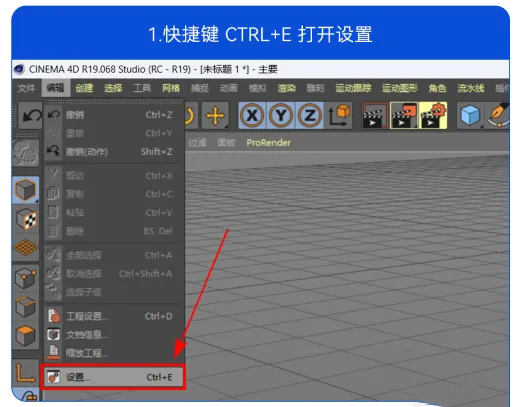Toggle the Z axis lock button

coord(309,116)
